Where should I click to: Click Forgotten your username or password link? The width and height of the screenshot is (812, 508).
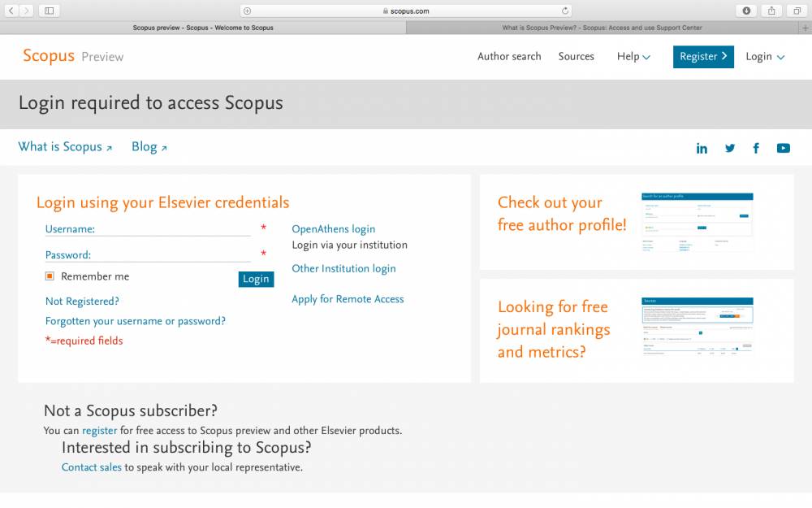(x=135, y=321)
